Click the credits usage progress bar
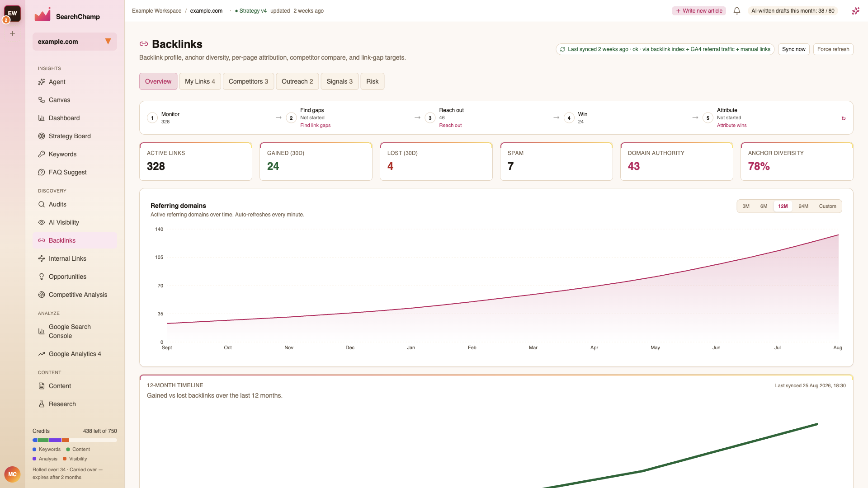 click(75, 440)
